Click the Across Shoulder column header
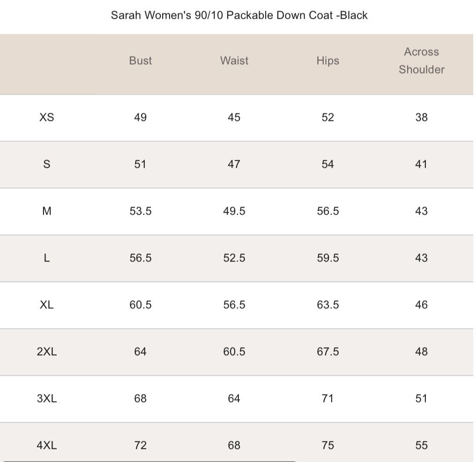The width and height of the screenshot is (476, 462). 421,61
